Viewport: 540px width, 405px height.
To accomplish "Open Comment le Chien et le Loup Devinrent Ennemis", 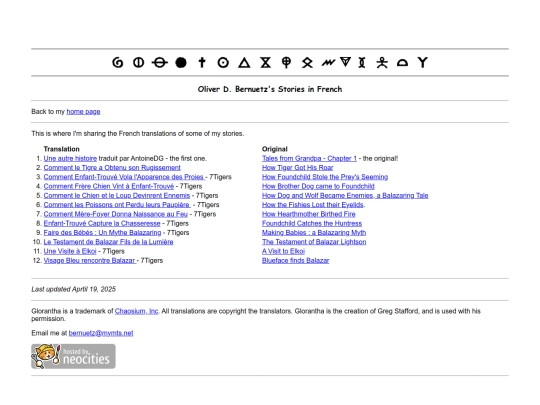I will (117, 196).
